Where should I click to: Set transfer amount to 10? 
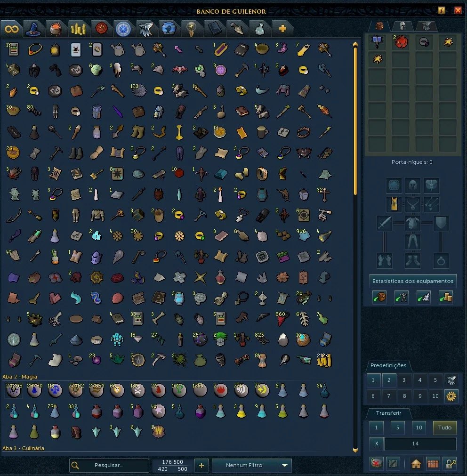point(419,428)
